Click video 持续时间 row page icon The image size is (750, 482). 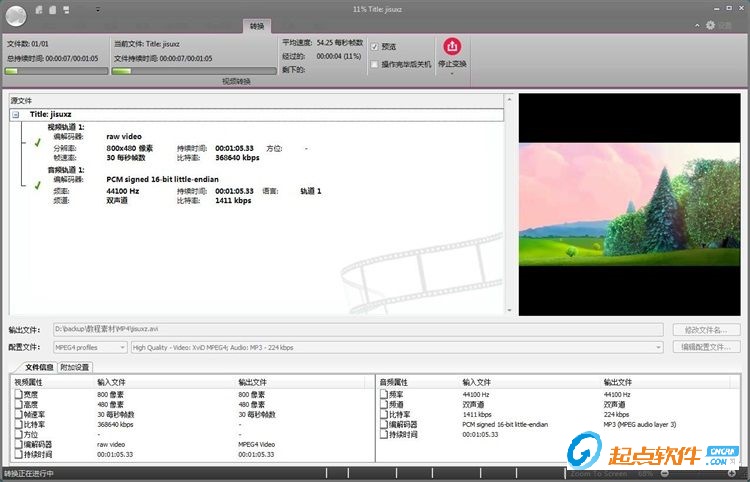(x=18, y=454)
